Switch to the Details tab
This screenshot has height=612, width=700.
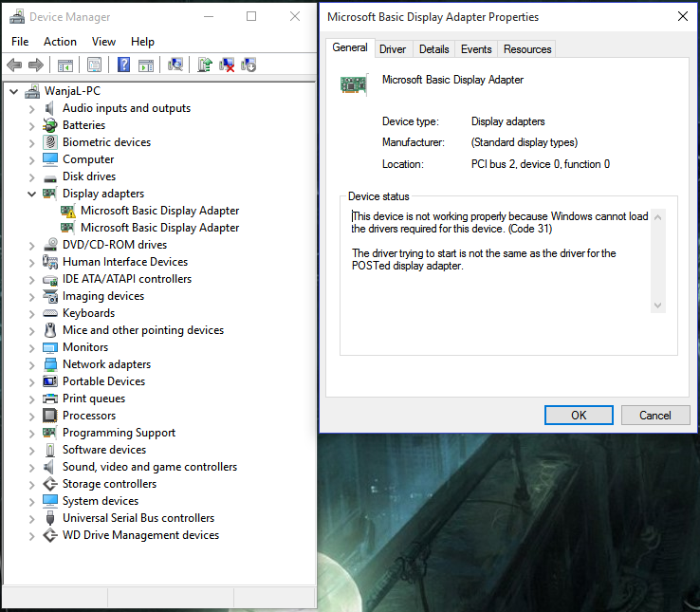(433, 49)
